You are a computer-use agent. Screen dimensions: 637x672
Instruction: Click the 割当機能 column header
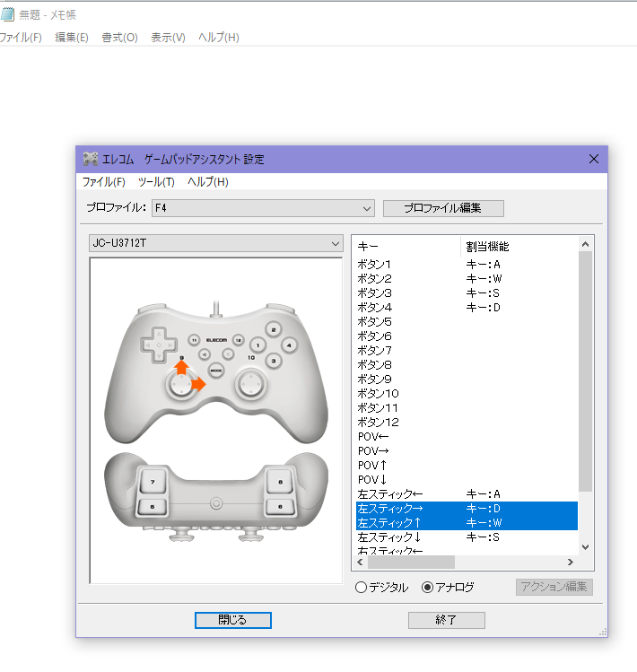click(519, 247)
